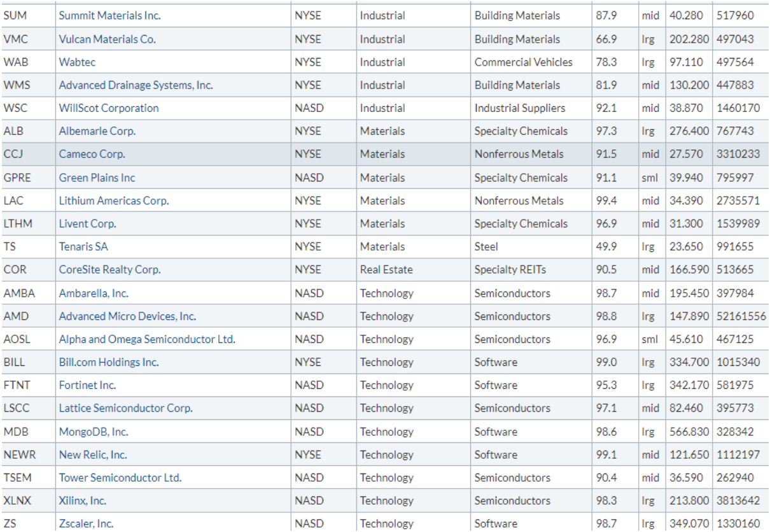The height and width of the screenshot is (532, 770).
Task: Open Lithium Americas Corp. link
Action: (x=114, y=200)
